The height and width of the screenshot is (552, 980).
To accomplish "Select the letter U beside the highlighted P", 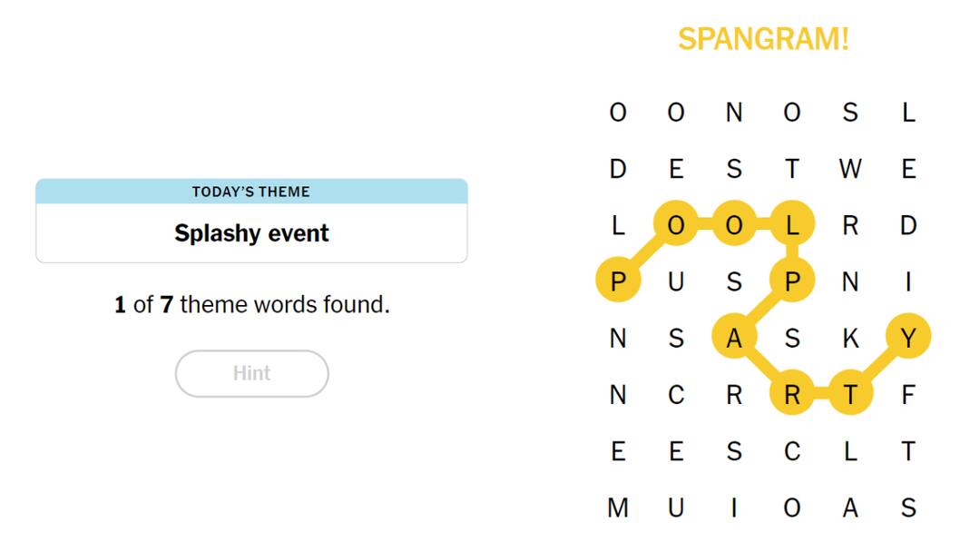I will [x=675, y=281].
